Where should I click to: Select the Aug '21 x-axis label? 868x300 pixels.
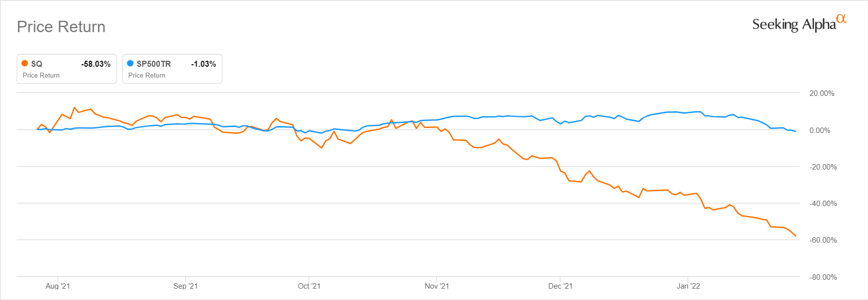click(x=57, y=286)
